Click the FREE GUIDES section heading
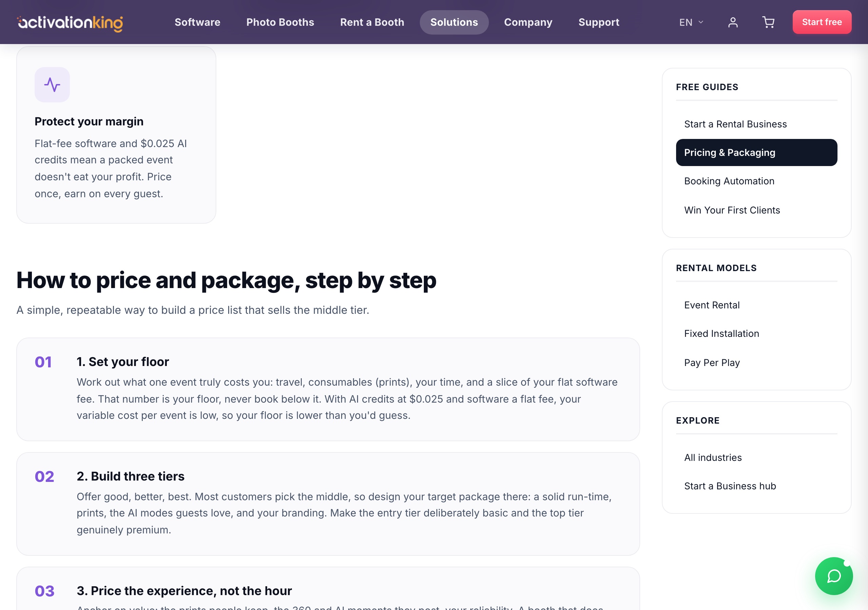Viewport: 868px width, 610px height. coord(707,87)
